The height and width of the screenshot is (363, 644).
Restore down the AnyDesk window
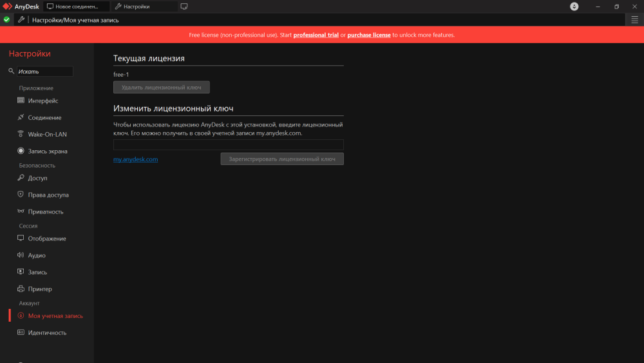[x=616, y=6]
